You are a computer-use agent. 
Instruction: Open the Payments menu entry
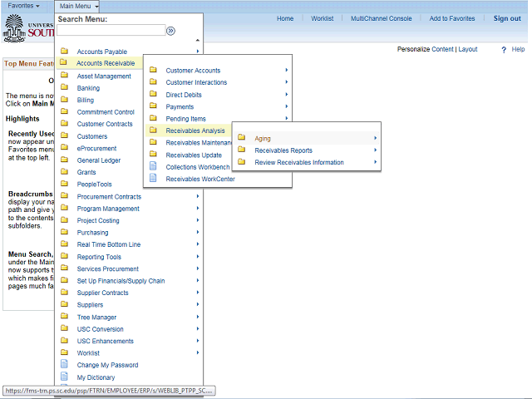[180, 106]
